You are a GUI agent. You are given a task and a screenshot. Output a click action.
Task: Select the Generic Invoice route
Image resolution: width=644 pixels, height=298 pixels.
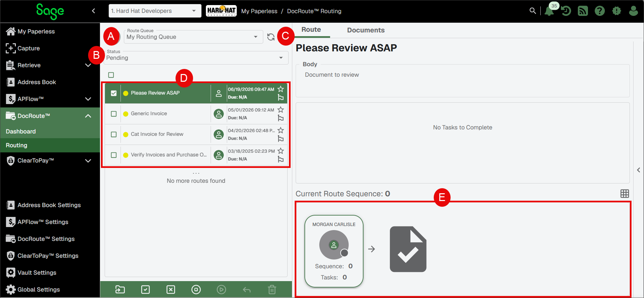[x=196, y=114]
